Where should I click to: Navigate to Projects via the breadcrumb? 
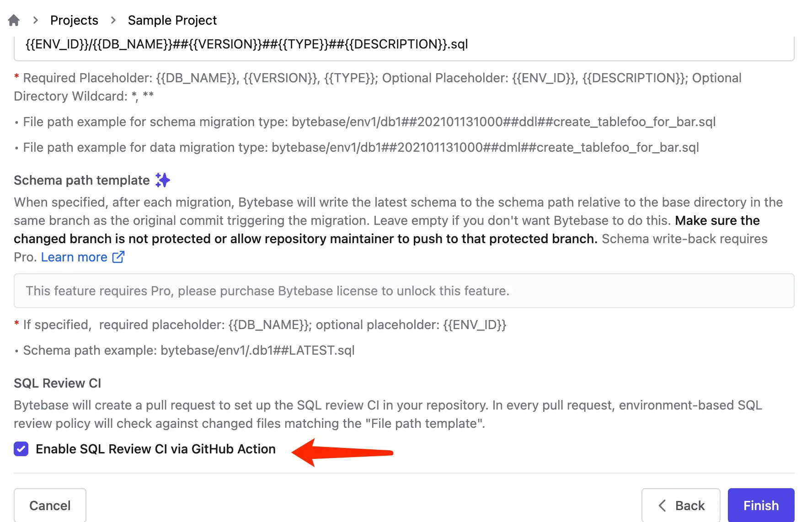click(x=74, y=20)
